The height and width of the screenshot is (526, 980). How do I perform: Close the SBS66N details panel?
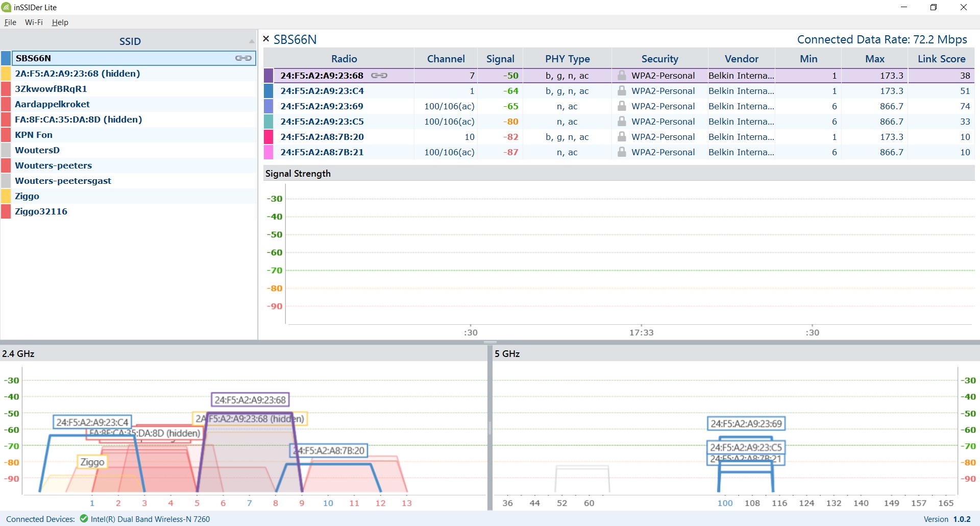(266, 39)
